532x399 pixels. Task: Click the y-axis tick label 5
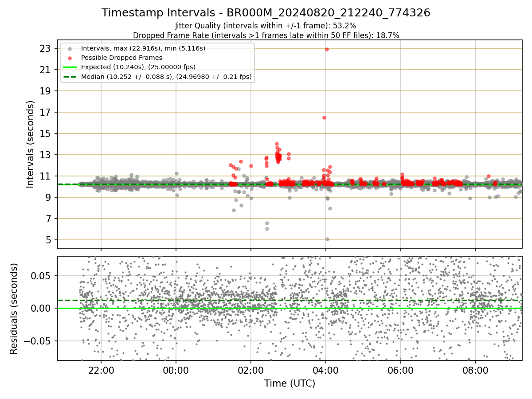click(49, 240)
